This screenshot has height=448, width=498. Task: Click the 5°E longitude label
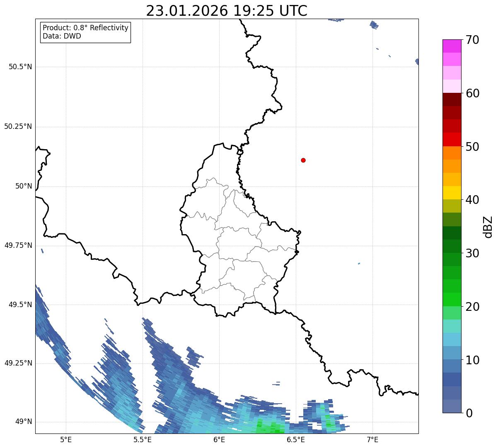point(66,439)
